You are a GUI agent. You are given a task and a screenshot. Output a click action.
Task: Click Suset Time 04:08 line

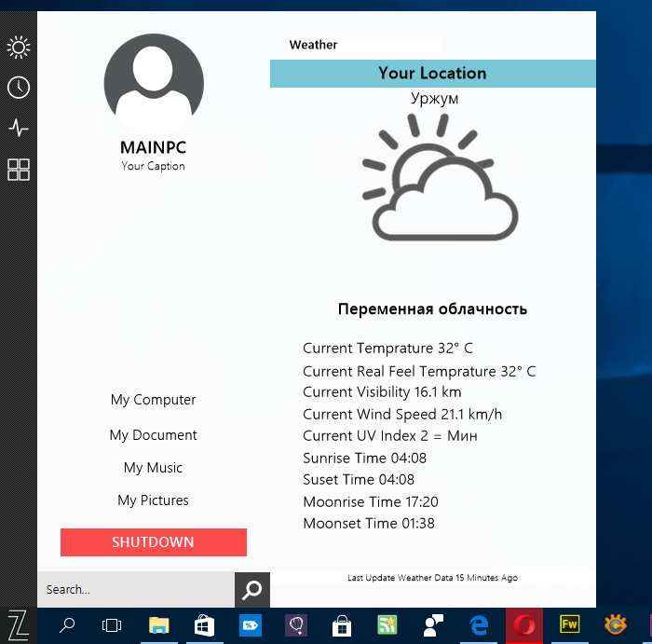[359, 480]
